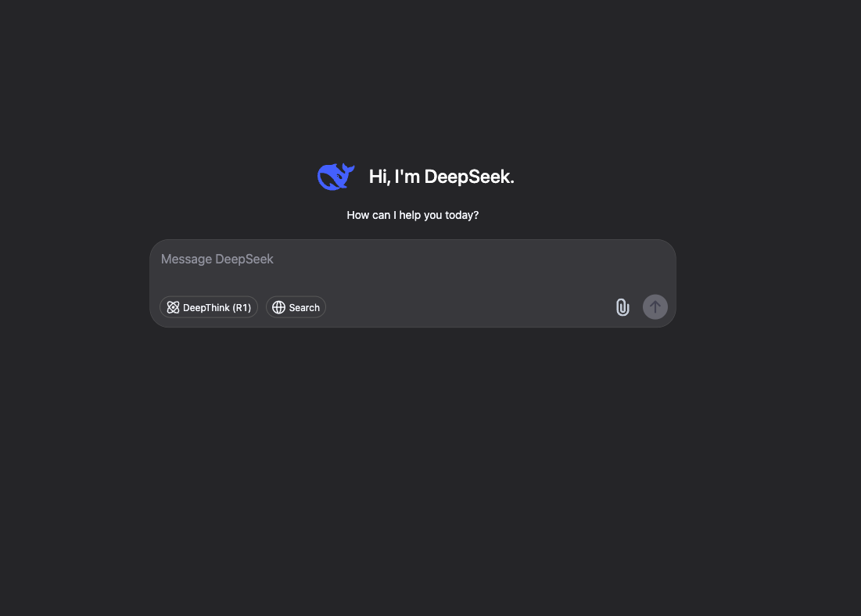The width and height of the screenshot is (861, 616).
Task: Click the "Search" label text
Action: click(304, 307)
